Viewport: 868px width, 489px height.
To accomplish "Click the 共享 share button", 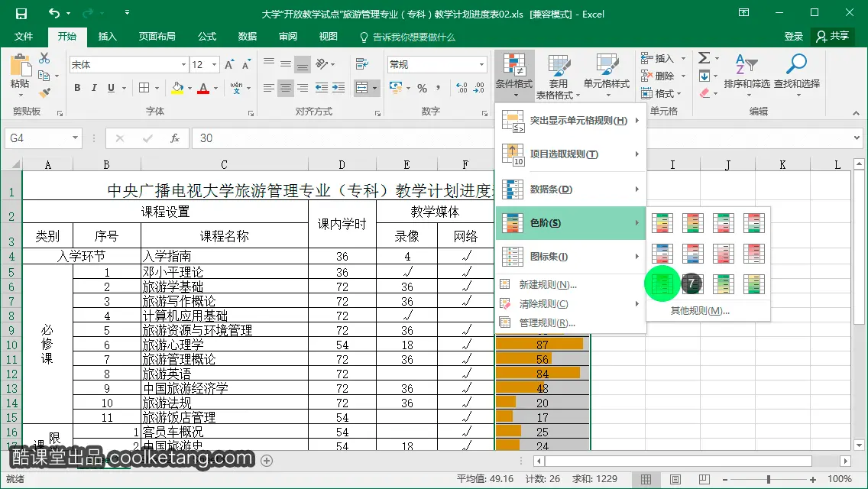I will pos(833,37).
